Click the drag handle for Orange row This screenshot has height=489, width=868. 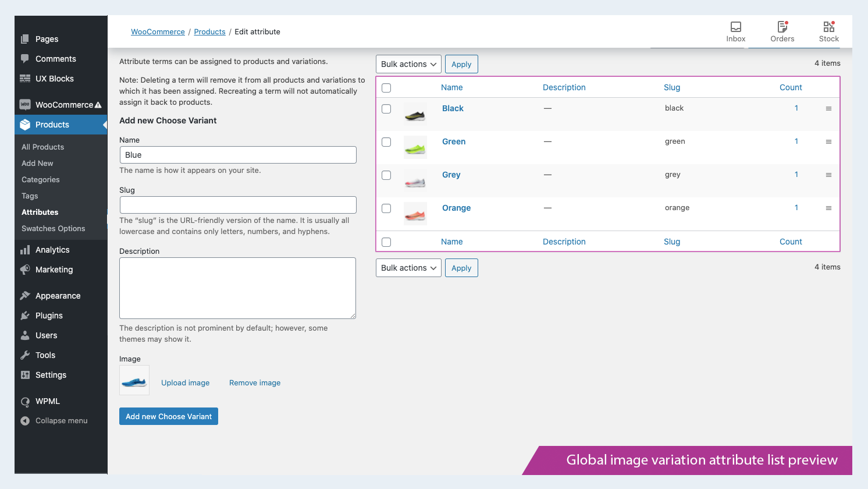click(x=828, y=208)
